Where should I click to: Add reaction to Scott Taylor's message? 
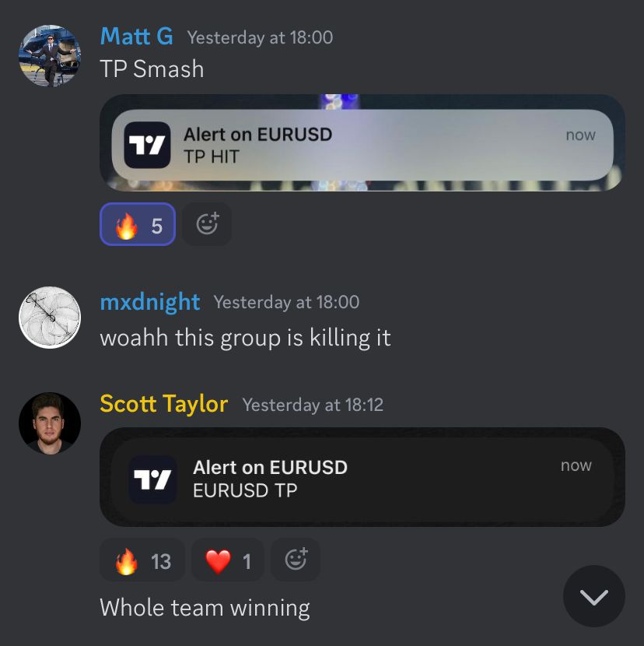pos(296,560)
